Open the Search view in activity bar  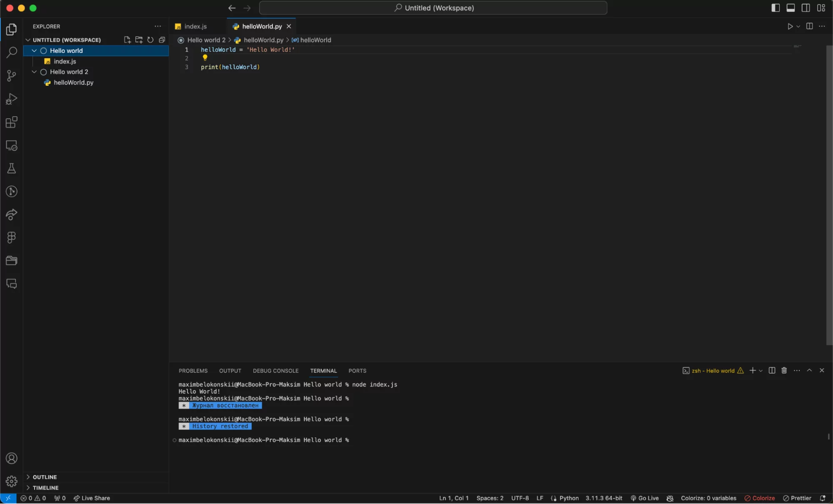12,52
